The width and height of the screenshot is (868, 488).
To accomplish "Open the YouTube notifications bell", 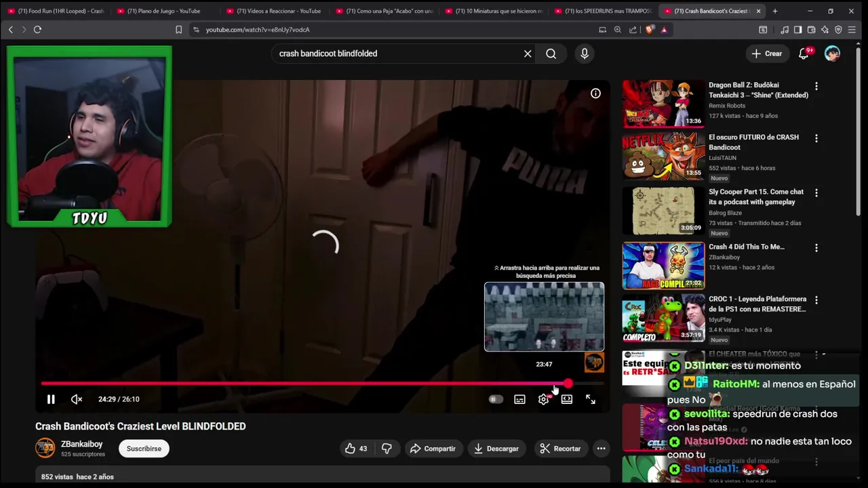I will click(804, 54).
